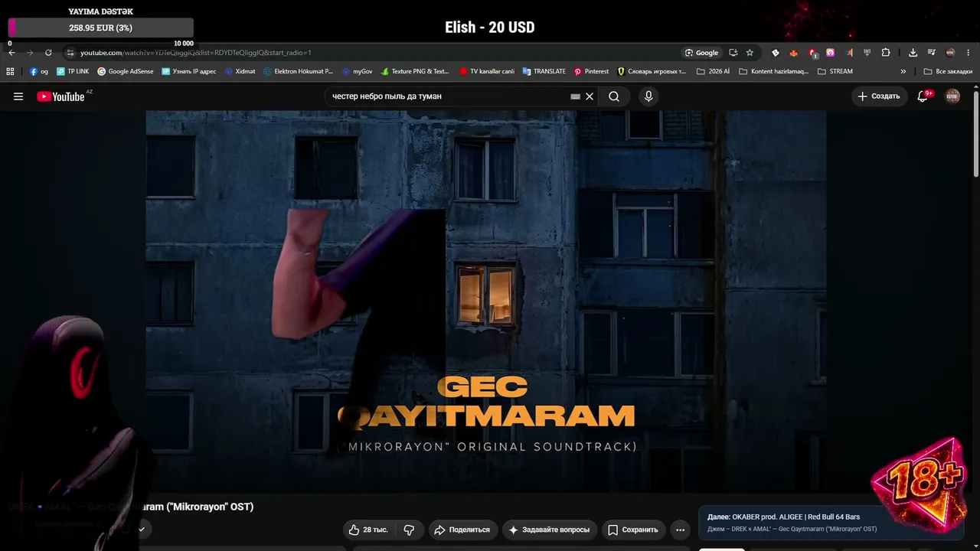The height and width of the screenshot is (551, 980).
Task: Open the Узнать IP адрес bookmark
Action: tap(189, 71)
